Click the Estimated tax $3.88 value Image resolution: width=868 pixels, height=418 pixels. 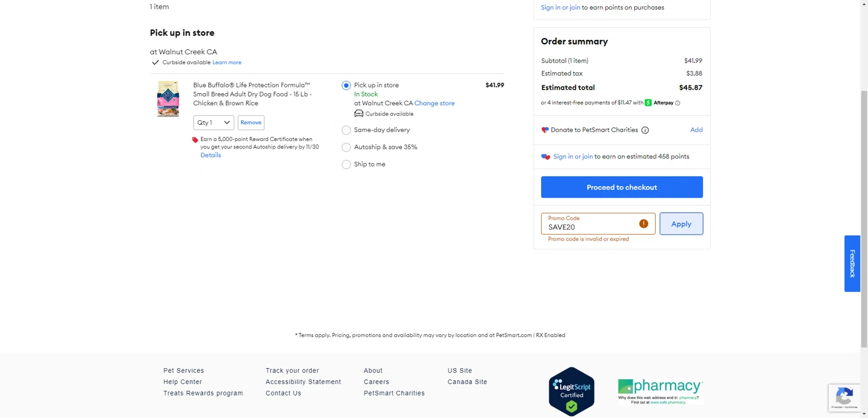pos(694,73)
